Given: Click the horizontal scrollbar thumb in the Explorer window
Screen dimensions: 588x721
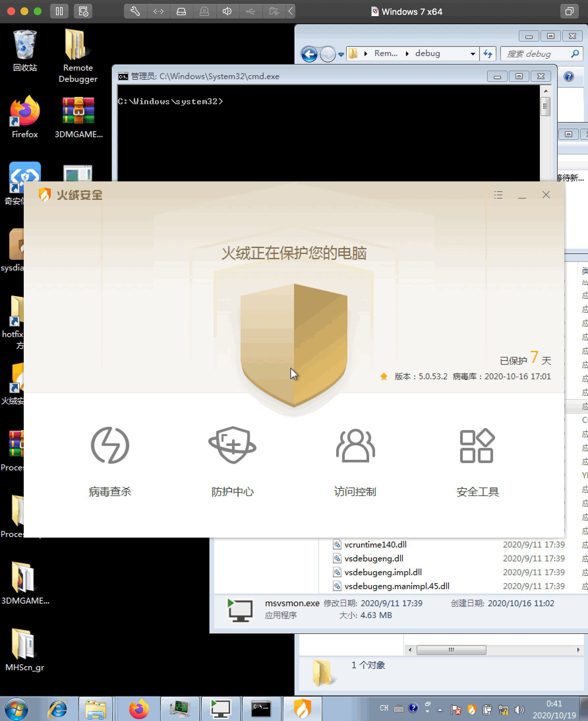Looking at the screenshot, I should click(x=451, y=650).
